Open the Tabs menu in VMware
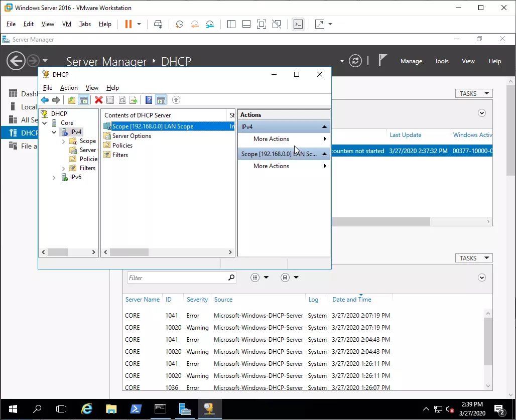 pos(85,24)
